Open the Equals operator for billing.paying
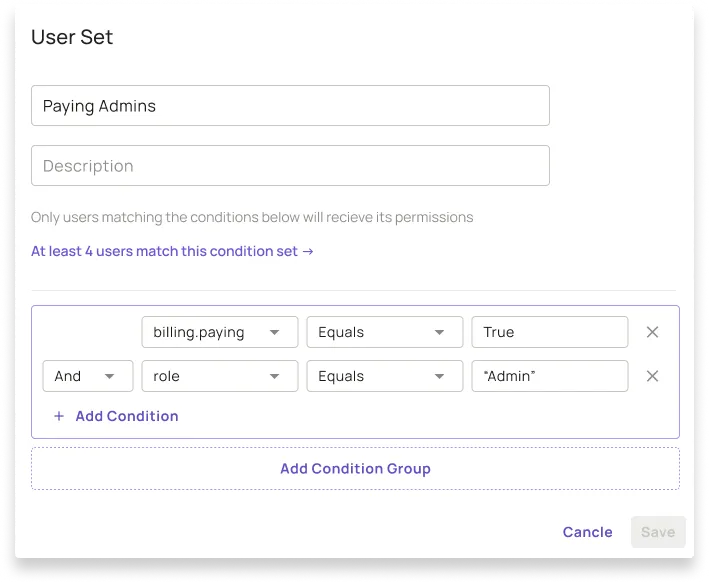The height and width of the screenshot is (582, 709). [x=384, y=332]
